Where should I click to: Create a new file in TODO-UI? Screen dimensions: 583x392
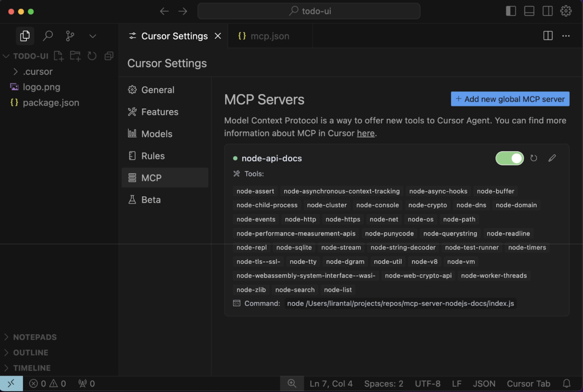point(59,56)
